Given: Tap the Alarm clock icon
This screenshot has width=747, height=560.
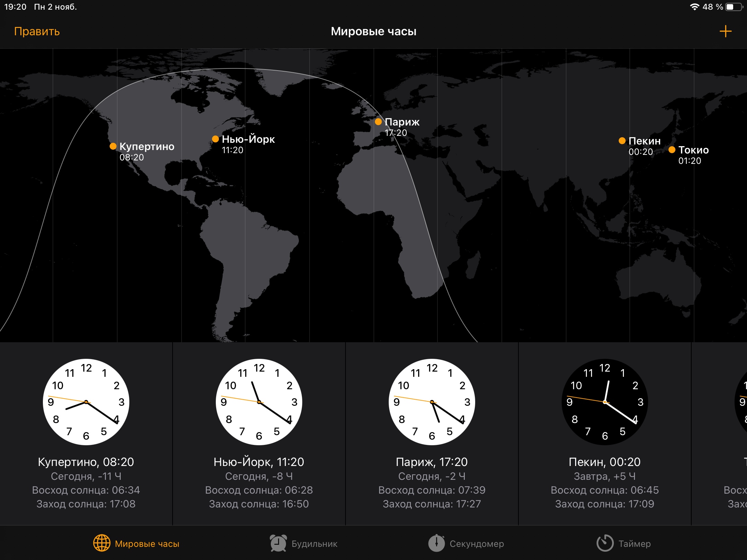Looking at the screenshot, I should click(x=278, y=543).
